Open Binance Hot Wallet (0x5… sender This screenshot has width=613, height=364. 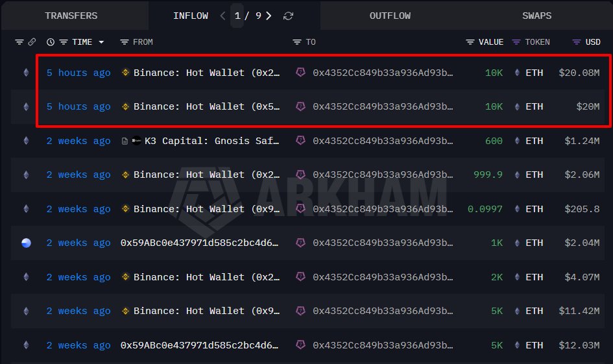pyautogui.click(x=207, y=107)
